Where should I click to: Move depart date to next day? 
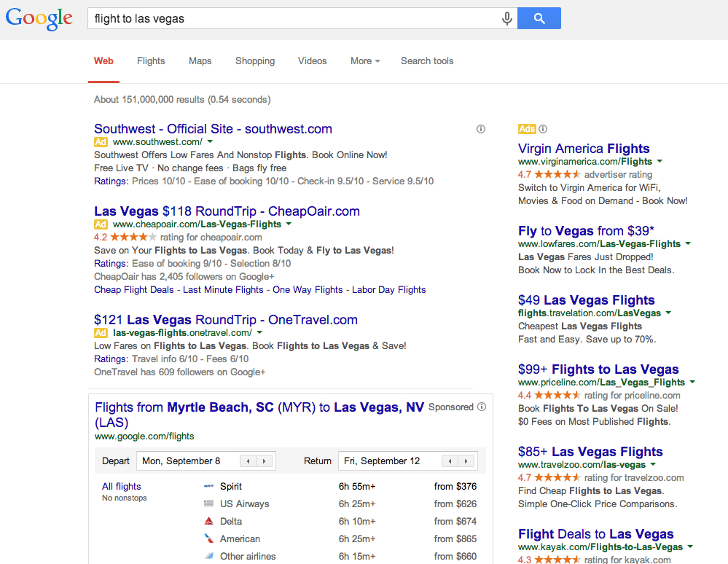265,461
